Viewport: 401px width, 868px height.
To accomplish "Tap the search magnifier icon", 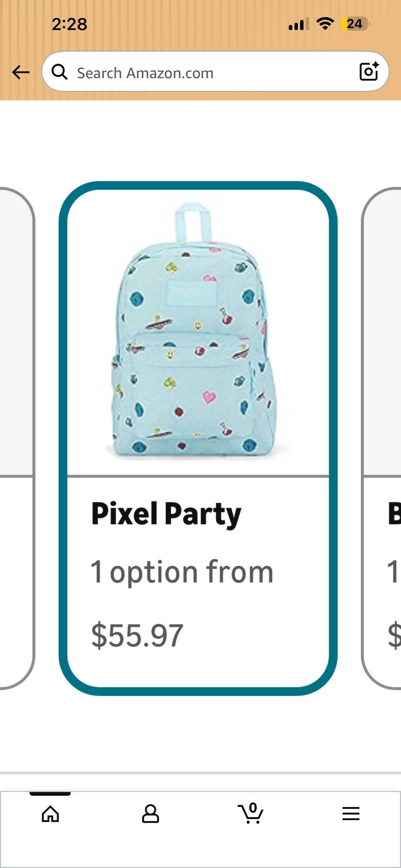I will pos(59,72).
